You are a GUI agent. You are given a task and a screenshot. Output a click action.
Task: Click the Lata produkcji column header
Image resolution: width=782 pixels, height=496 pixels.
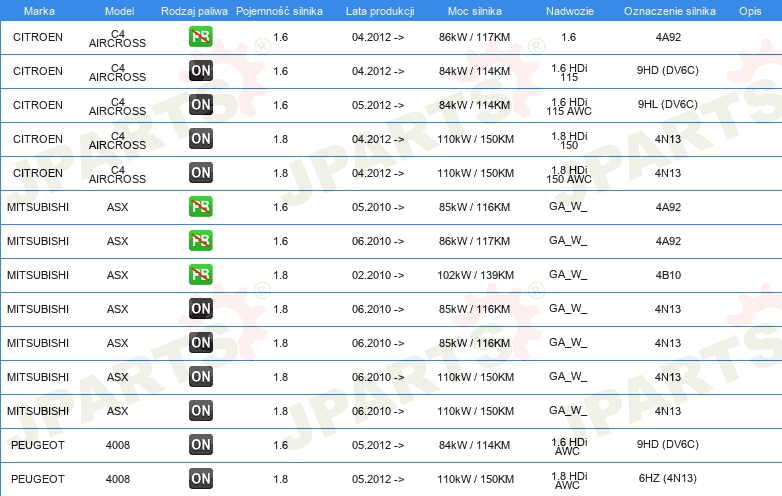pos(380,11)
